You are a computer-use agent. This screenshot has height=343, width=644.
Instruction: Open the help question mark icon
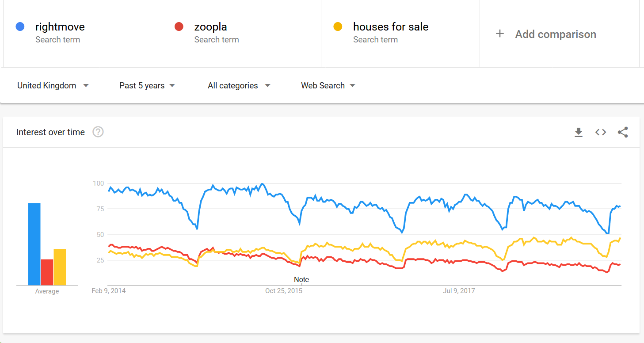pyautogui.click(x=98, y=132)
